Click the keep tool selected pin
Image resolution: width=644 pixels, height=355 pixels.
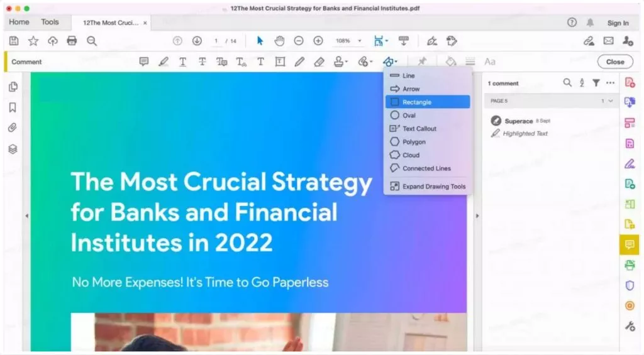click(x=422, y=62)
